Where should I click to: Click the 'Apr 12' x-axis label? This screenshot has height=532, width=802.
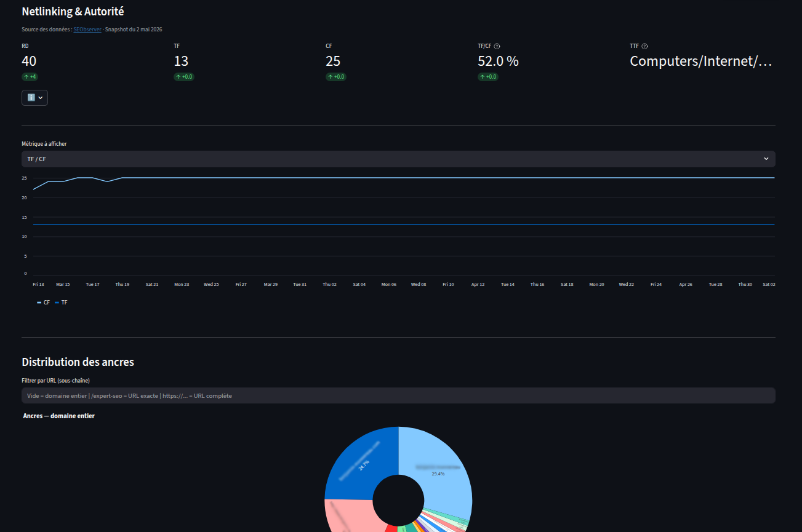(478, 284)
